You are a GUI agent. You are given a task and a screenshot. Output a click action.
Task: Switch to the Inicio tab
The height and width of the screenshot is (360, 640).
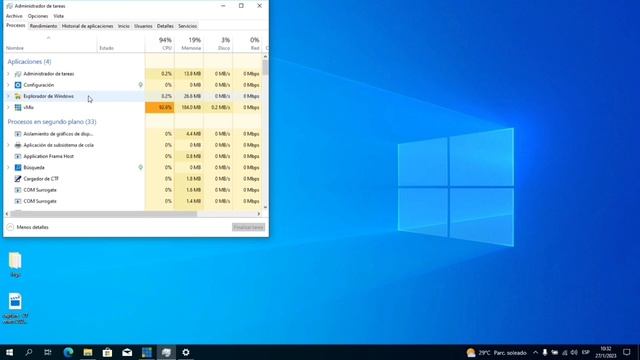pos(124,26)
